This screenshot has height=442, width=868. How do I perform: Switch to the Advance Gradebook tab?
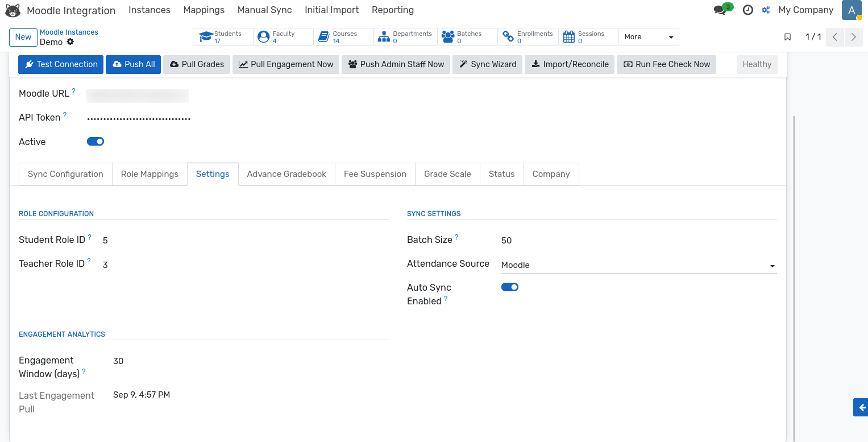coord(286,174)
